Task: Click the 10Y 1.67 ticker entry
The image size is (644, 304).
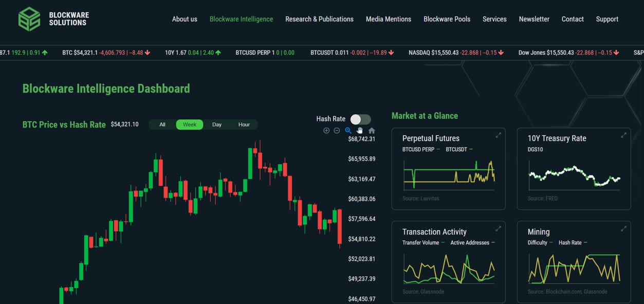Action: [x=193, y=52]
